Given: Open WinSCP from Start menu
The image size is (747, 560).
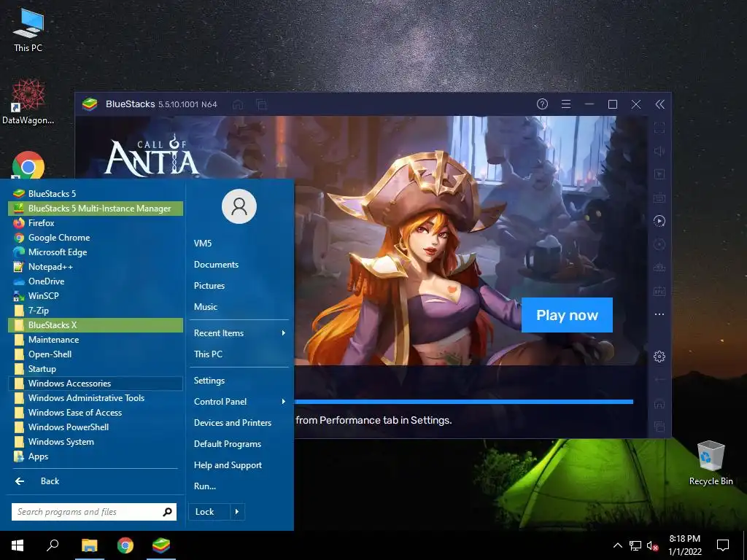Looking at the screenshot, I should (96, 296).
